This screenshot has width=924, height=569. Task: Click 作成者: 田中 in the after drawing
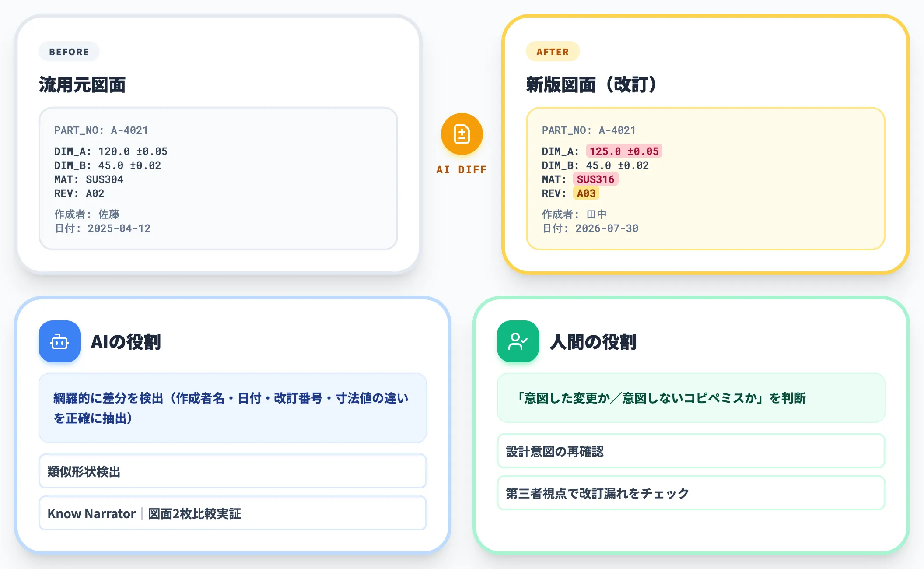[574, 214]
